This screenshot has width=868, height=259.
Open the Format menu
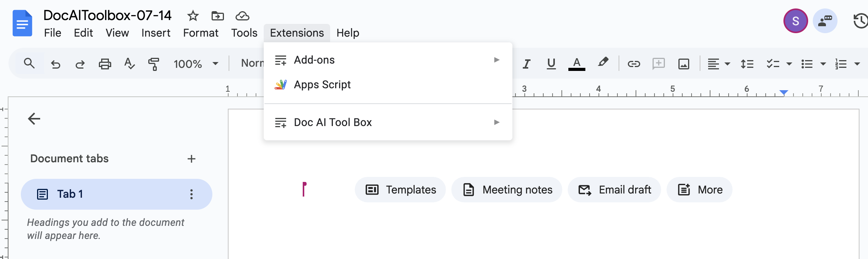(200, 33)
